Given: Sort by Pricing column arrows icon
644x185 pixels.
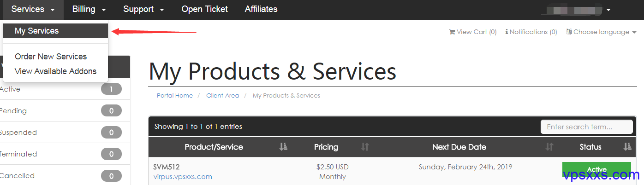Looking at the screenshot, I should 365,147.
